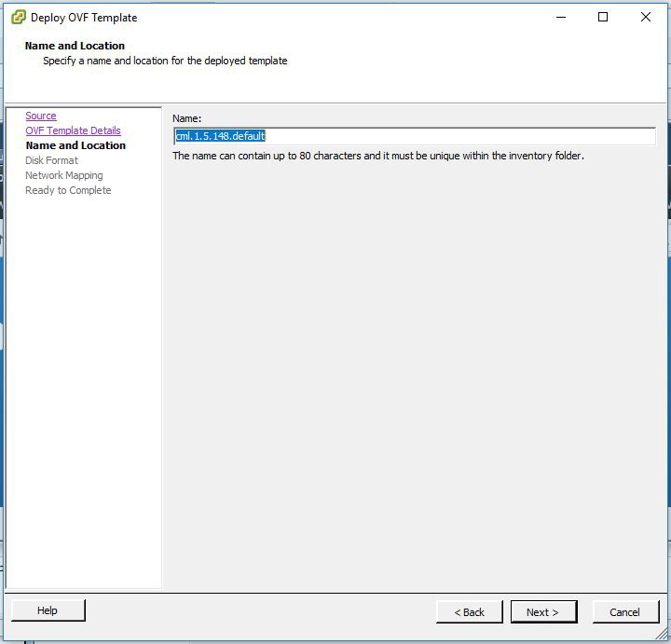Close the Deploy OVF Template window
The image size is (671, 644).
[x=646, y=17]
